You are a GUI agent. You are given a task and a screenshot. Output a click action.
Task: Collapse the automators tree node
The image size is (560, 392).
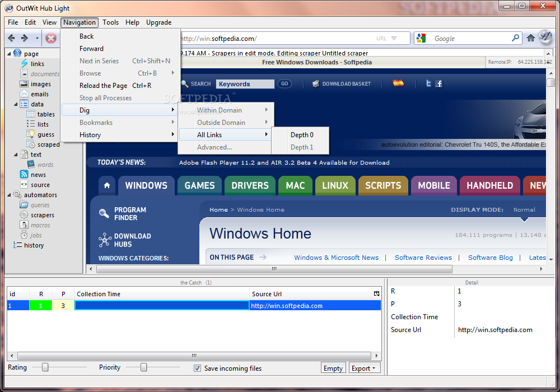pyautogui.click(x=10, y=195)
